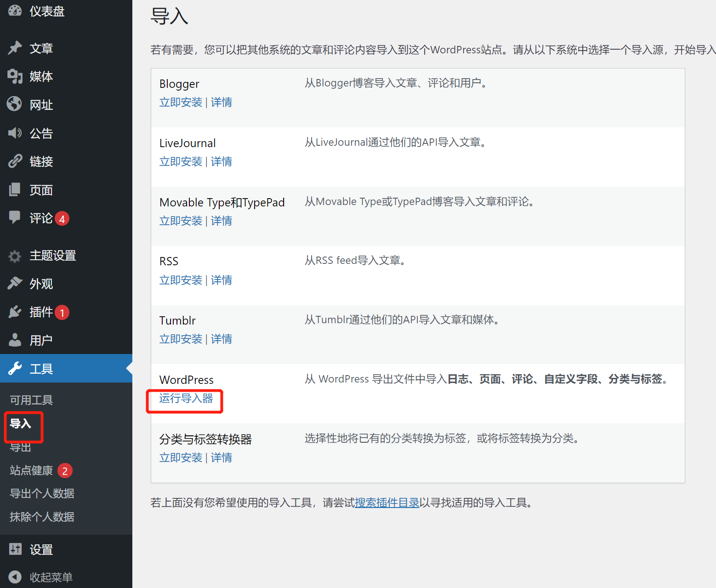View 详情 for the LiveJournal importer
716x588 pixels.
pyautogui.click(x=222, y=161)
